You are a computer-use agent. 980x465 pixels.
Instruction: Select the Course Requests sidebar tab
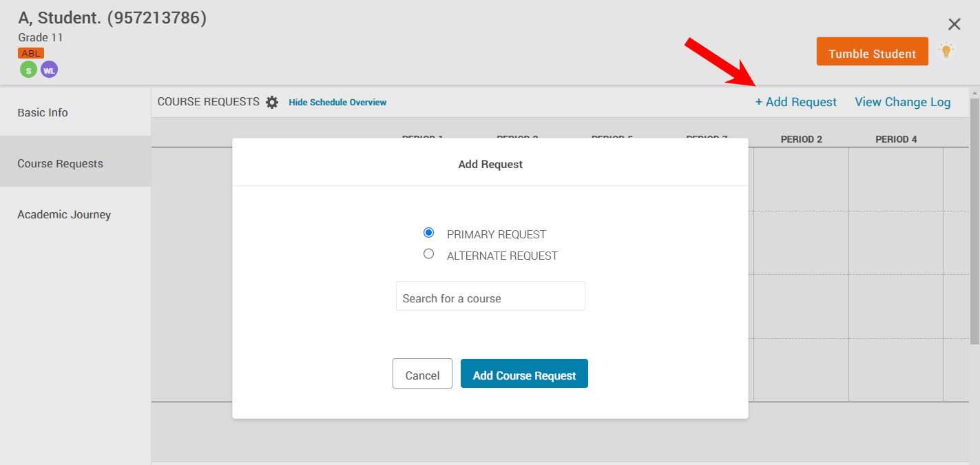(61, 163)
